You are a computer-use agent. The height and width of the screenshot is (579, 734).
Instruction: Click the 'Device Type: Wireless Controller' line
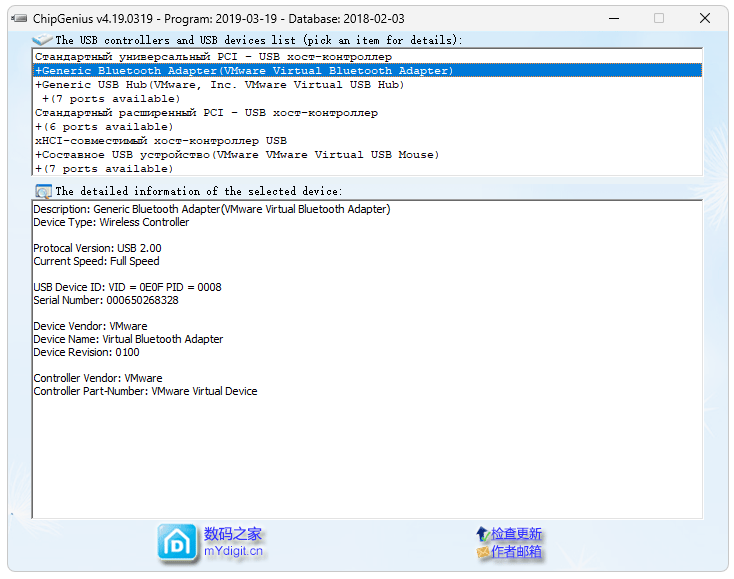click(111, 222)
